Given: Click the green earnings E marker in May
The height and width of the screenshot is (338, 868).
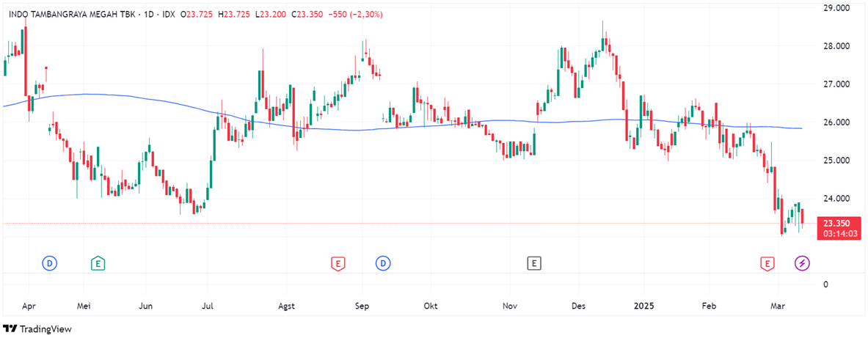Looking at the screenshot, I should (98, 264).
